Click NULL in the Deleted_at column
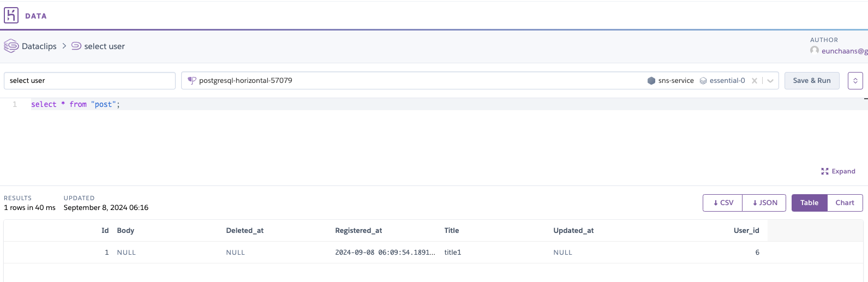The height and width of the screenshot is (282, 868). pyautogui.click(x=236, y=253)
